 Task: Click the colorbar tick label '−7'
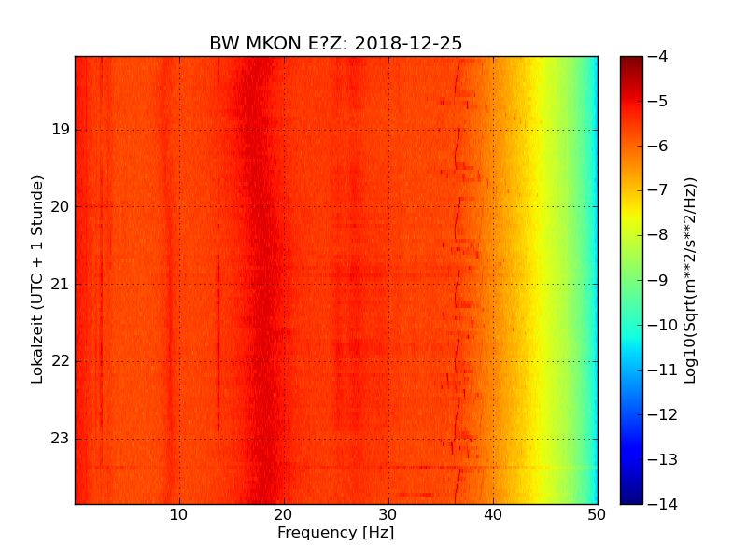click(x=658, y=190)
